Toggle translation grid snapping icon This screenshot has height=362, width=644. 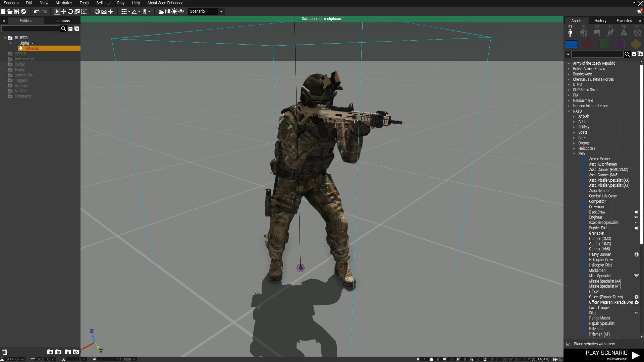pos(124,11)
